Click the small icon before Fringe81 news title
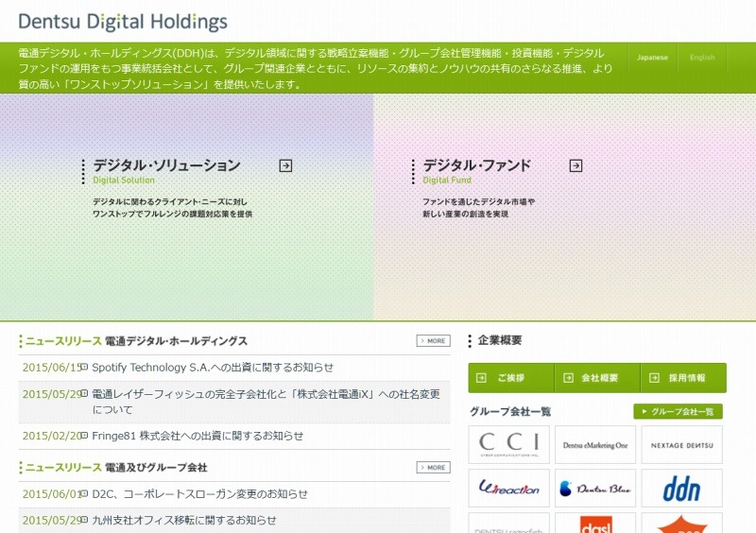The height and width of the screenshot is (533, 756). coord(84,436)
